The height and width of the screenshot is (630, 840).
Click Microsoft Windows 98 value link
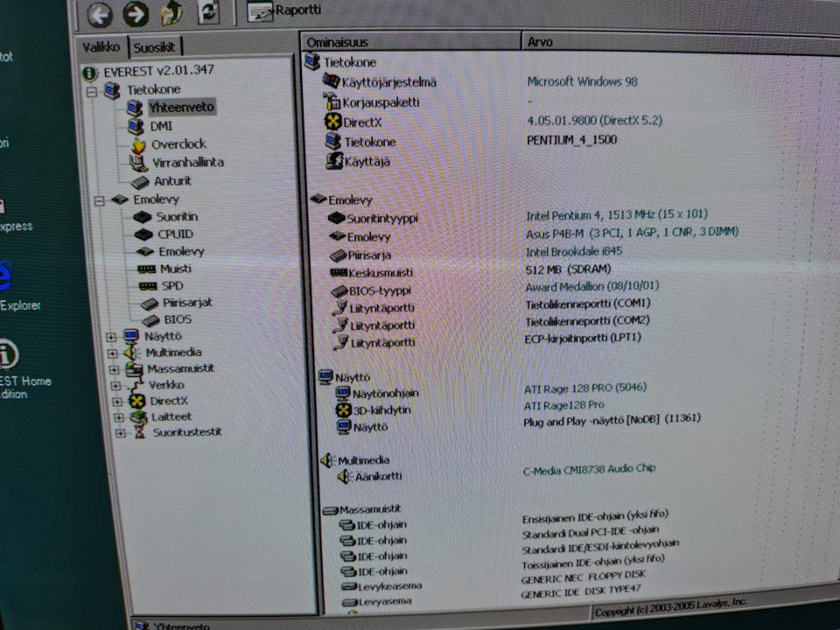coord(583,82)
